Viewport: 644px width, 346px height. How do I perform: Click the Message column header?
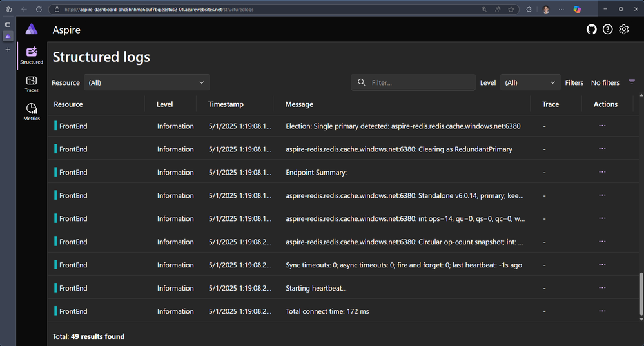click(299, 104)
